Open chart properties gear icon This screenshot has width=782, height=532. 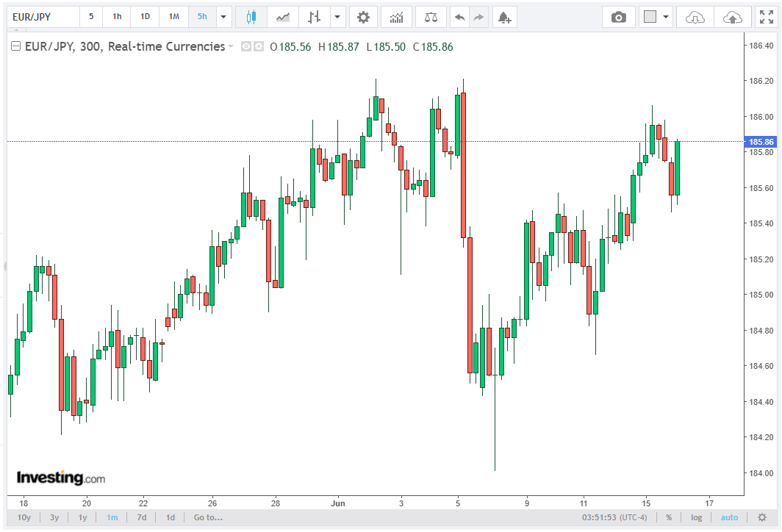pos(363,17)
